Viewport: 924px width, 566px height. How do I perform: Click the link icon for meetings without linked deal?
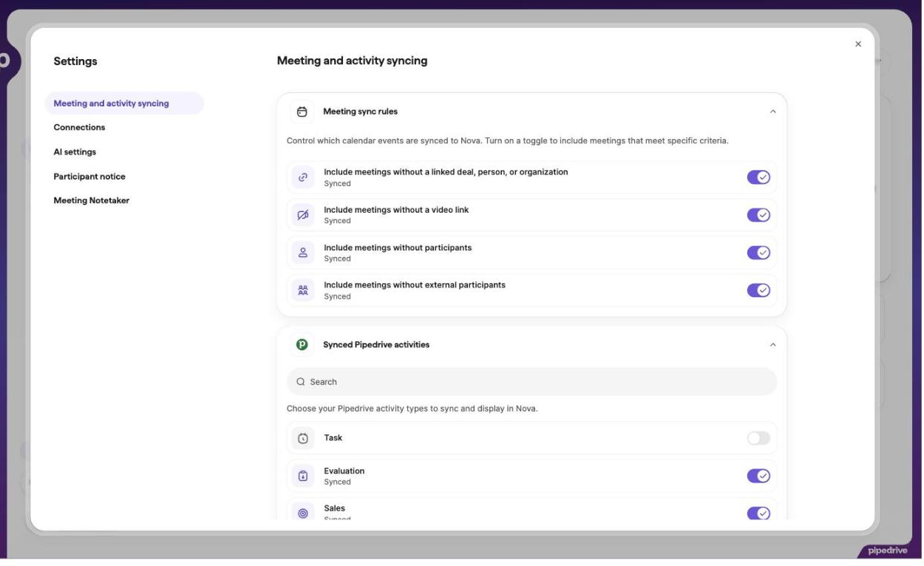coord(302,177)
